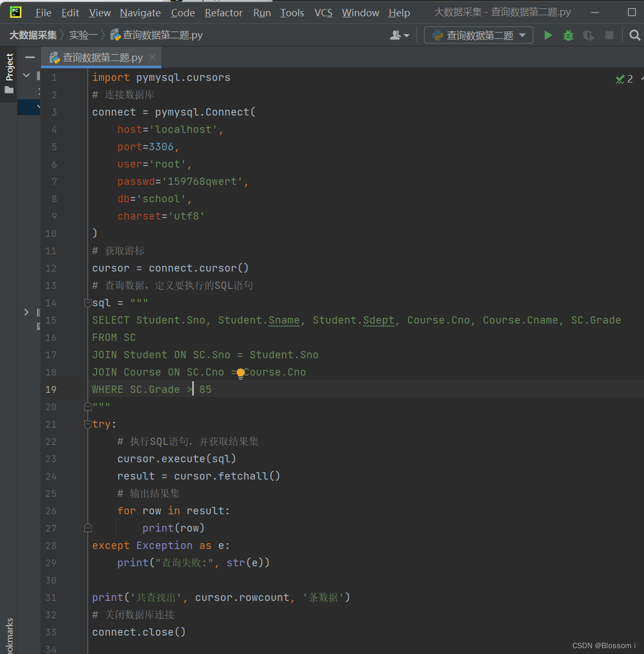Click the 'school' database name
This screenshot has width=644, height=654.
(161, 199)
